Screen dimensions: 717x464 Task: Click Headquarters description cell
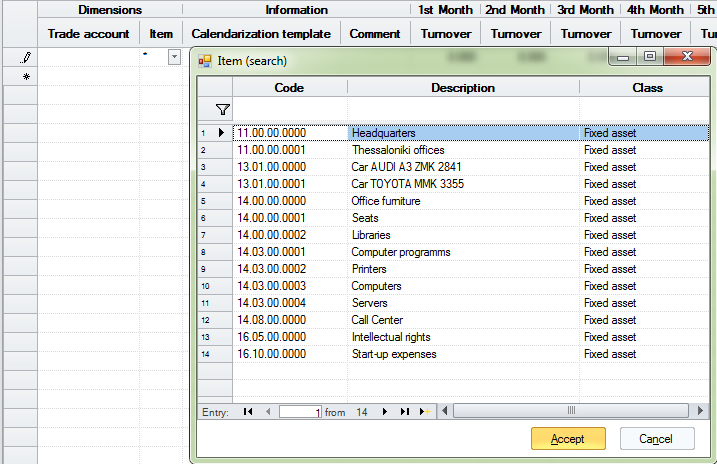coord(463,133)
